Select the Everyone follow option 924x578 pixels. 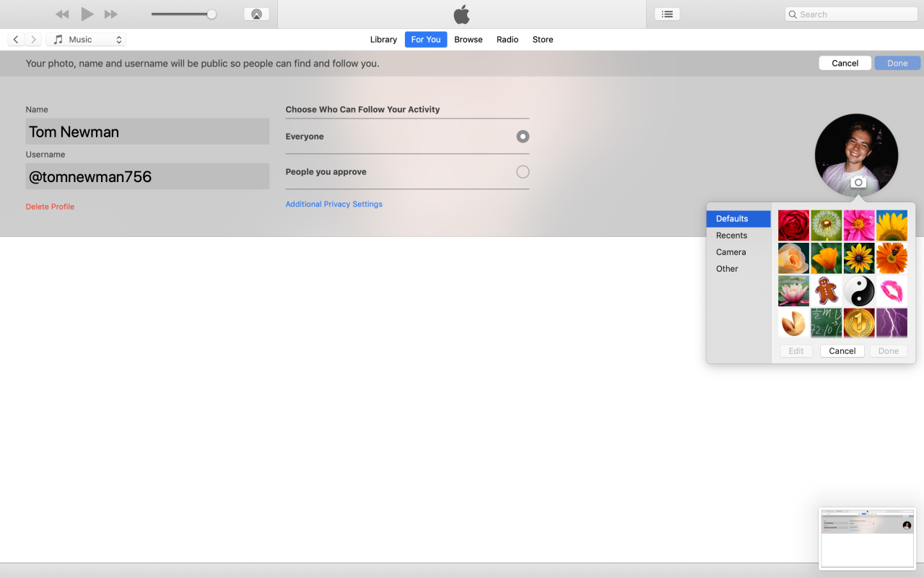pos(522,136)
